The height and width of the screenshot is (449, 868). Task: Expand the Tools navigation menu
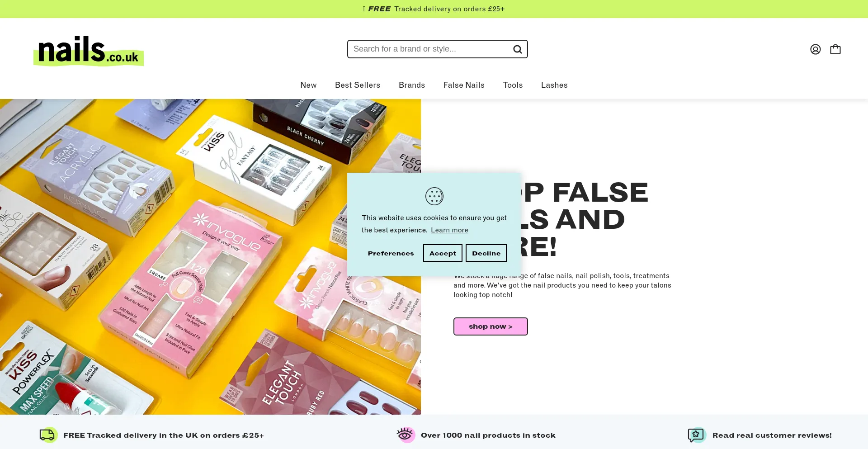[x=513, y=85]
